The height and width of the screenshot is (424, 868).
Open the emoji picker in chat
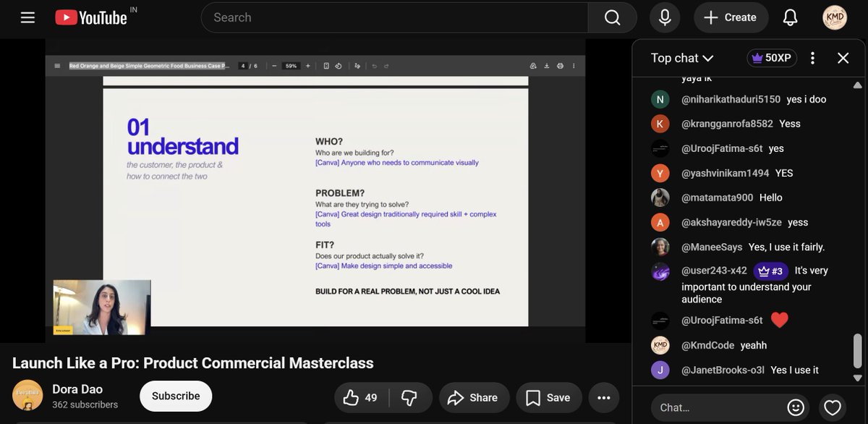click(x=796, y=407)
